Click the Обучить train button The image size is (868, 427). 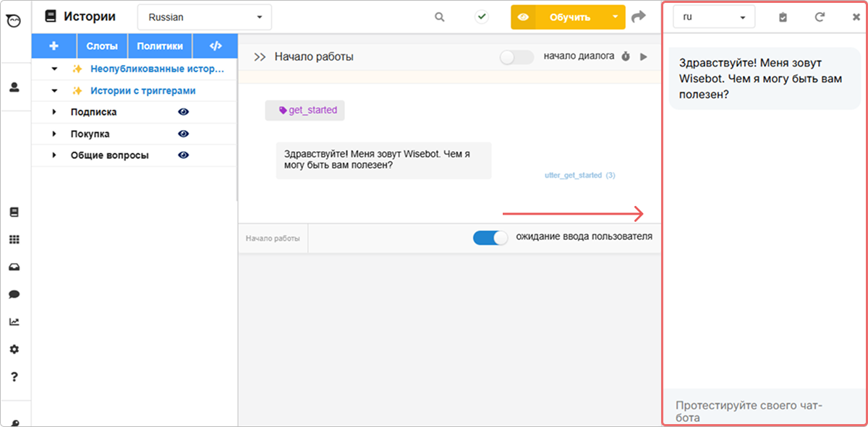tap(569, 17)
